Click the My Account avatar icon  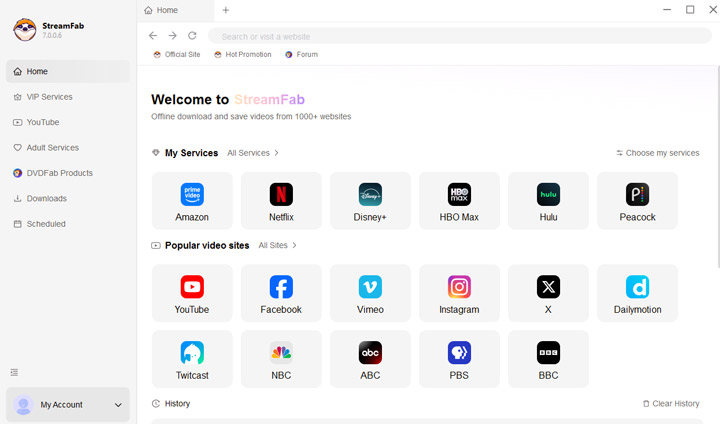click(x=23, y=405)
